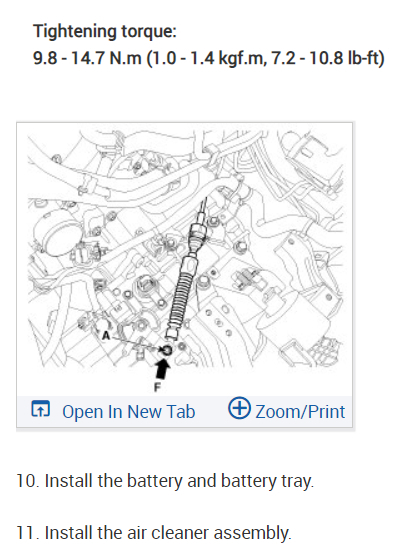Click the Tightening torque heading
Screen dimensions: 403x554
[x=105, y=31]
